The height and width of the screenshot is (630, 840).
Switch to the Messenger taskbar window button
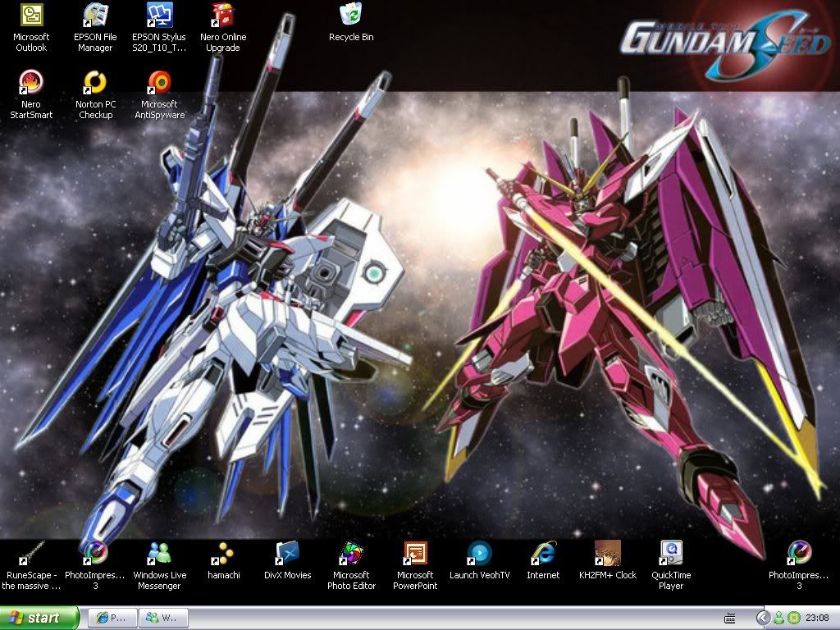(163, 619)
